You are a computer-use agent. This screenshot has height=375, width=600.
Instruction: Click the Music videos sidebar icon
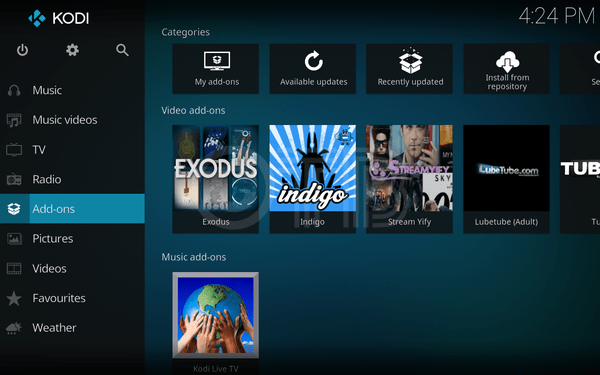(x=14, y=120)
